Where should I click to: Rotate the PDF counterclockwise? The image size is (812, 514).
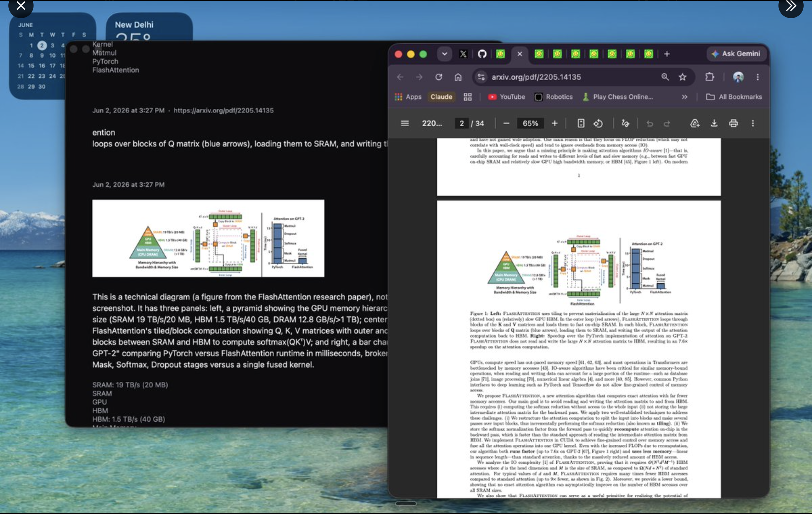click(x=598, y=123)
